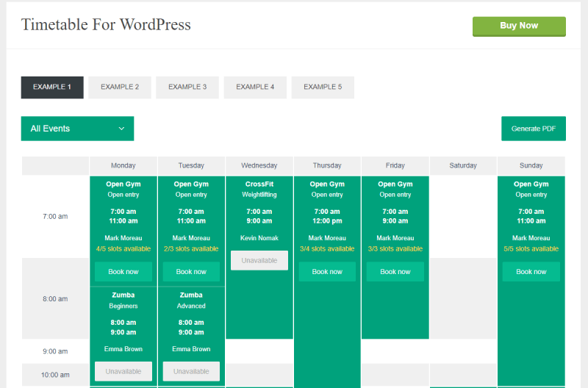
Task: Click the 3/3 slots available text
Action: [395, 249]
